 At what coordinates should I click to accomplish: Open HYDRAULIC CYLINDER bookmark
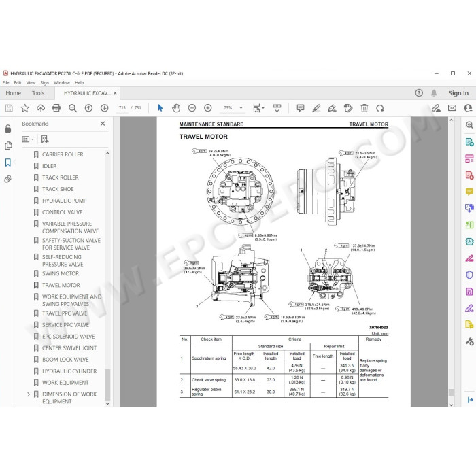(x=69, y=371)
